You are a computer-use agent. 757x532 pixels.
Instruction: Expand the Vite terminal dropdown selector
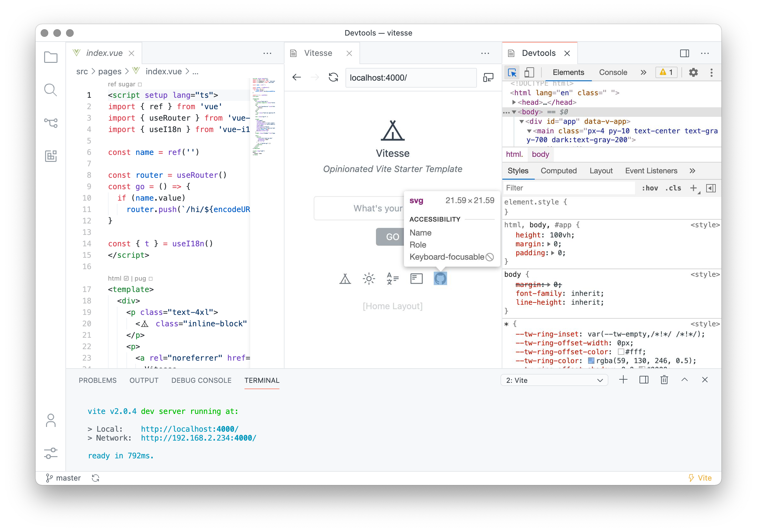[602, 380]
